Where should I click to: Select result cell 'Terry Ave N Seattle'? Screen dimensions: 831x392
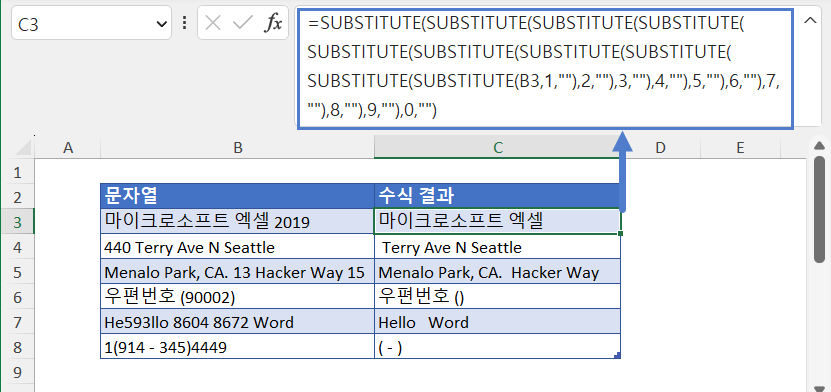point(498,246)
